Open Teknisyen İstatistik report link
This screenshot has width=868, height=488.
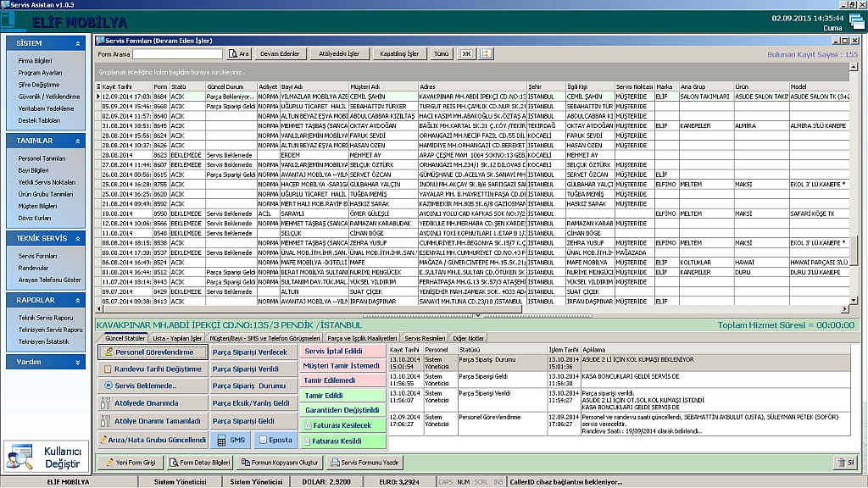click(x=44, y=342)
